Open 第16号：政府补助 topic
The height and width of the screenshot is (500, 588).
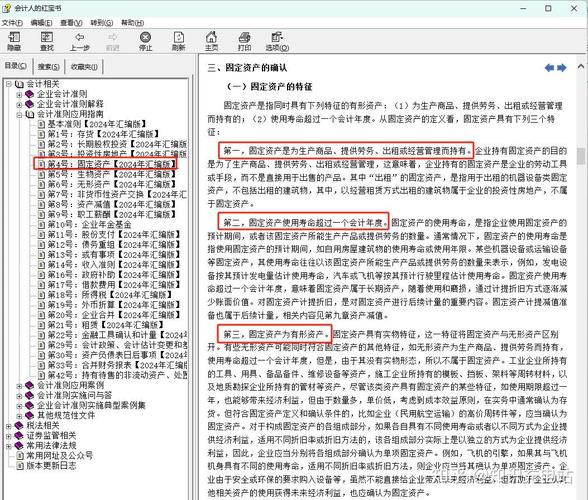[114, 275]
